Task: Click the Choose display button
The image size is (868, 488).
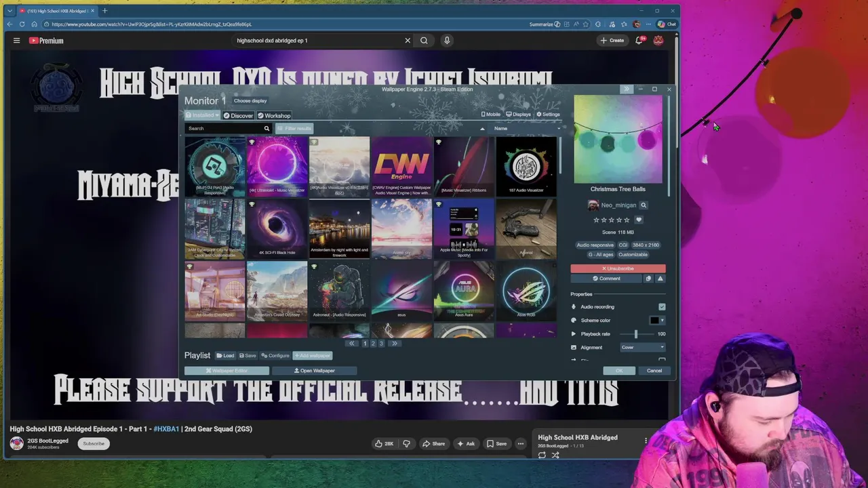Action: (250, 101)
